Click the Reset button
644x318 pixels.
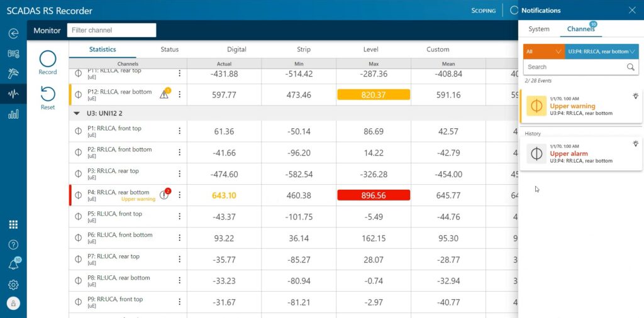tap(48, 97)
